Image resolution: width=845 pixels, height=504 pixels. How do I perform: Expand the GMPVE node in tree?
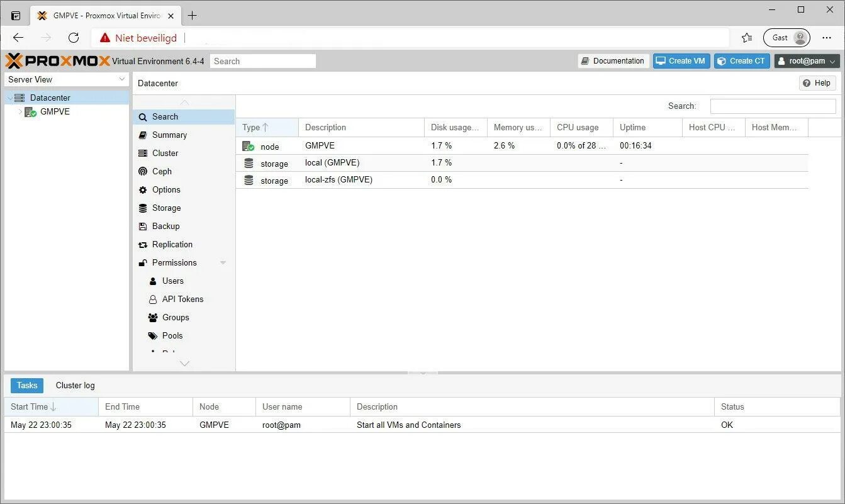point(20,112)
